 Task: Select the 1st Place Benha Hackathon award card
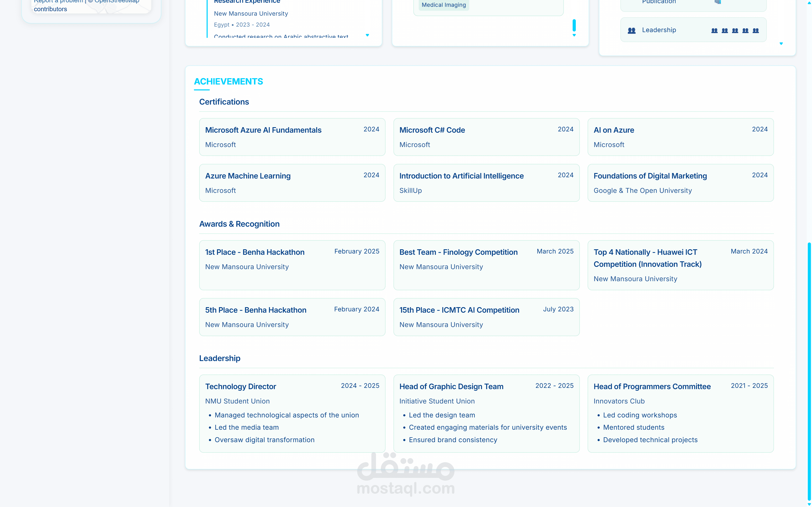pos(292,265)
